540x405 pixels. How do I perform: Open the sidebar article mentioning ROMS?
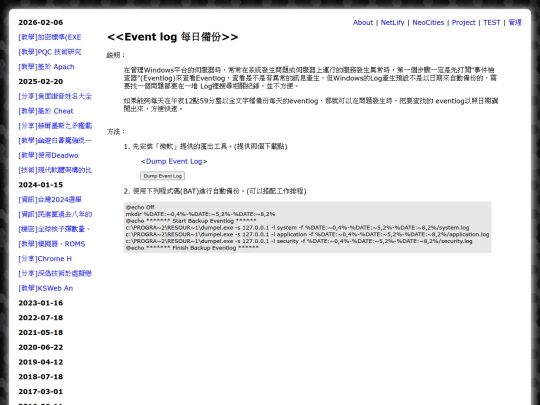[x=52, y=244]
